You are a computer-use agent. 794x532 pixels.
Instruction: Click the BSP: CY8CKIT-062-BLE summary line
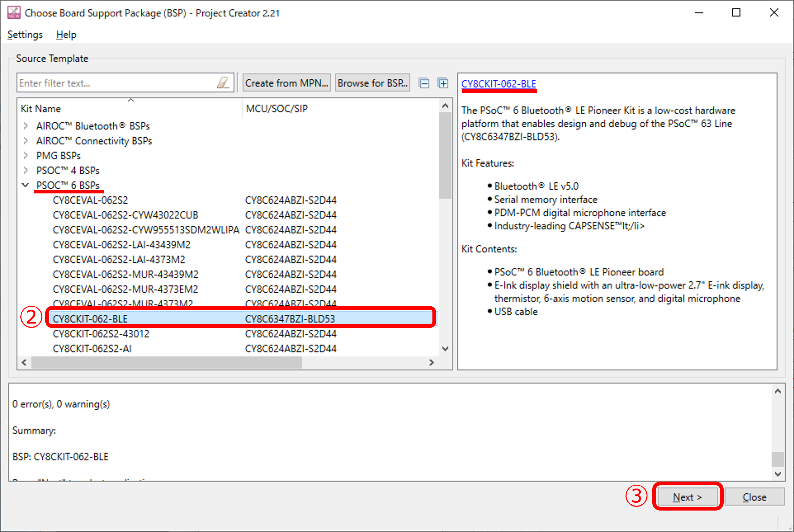pyautogui.click(x=60, y=457)
